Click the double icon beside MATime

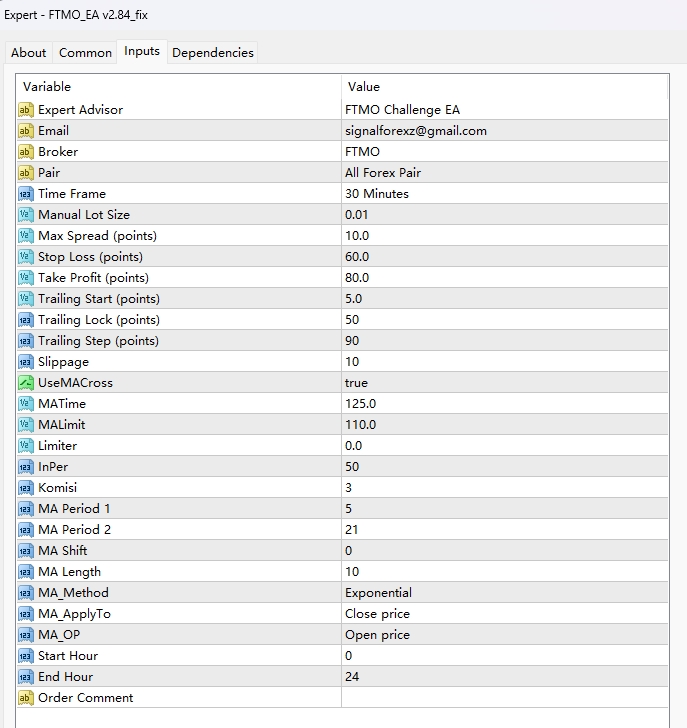pyautogui.click(x=26, y=404)
